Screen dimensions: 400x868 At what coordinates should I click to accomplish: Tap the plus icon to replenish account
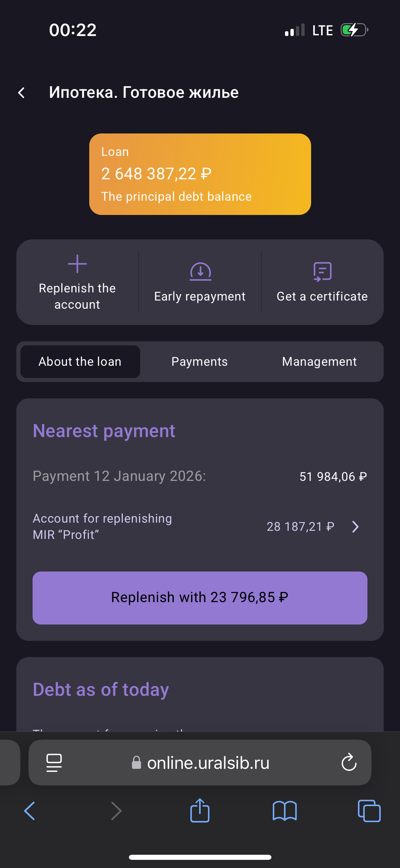(x=77, y=264)
